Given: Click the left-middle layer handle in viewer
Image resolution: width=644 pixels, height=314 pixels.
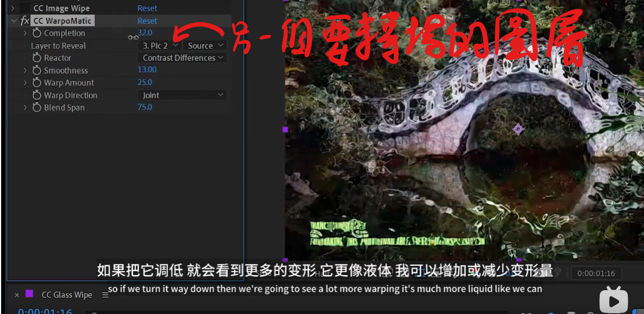Looking at the screenshot, I should pyautogui.click(x=285, y=130).
